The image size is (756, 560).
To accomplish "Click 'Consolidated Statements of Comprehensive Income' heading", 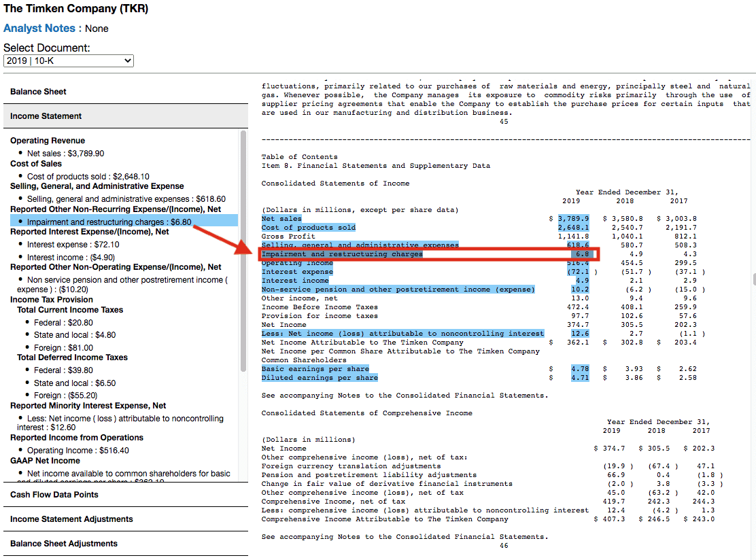I will coord(367,413).
